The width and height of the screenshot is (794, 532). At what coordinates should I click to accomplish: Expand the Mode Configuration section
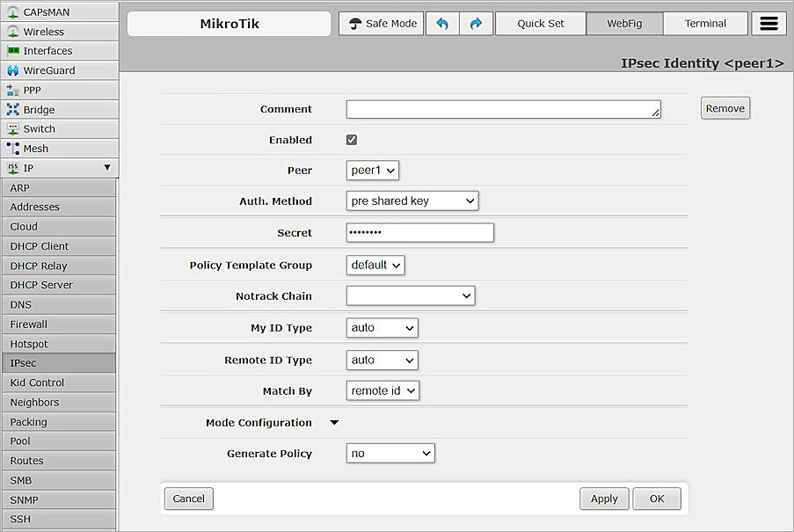point(334,423)
